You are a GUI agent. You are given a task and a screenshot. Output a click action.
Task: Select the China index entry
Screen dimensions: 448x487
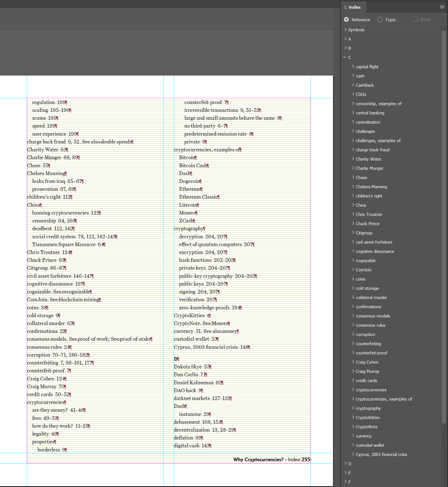[361, 205]
